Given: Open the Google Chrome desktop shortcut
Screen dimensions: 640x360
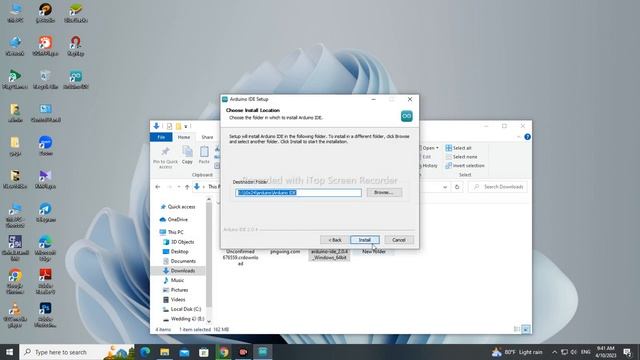Looking at the screenshot, I should coord(15,281).
